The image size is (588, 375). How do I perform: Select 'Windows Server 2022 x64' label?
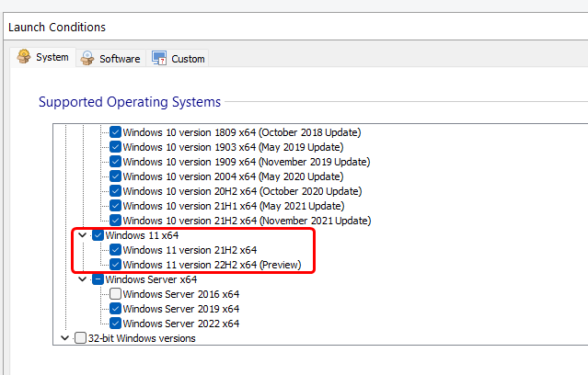(x=181, y=324)
